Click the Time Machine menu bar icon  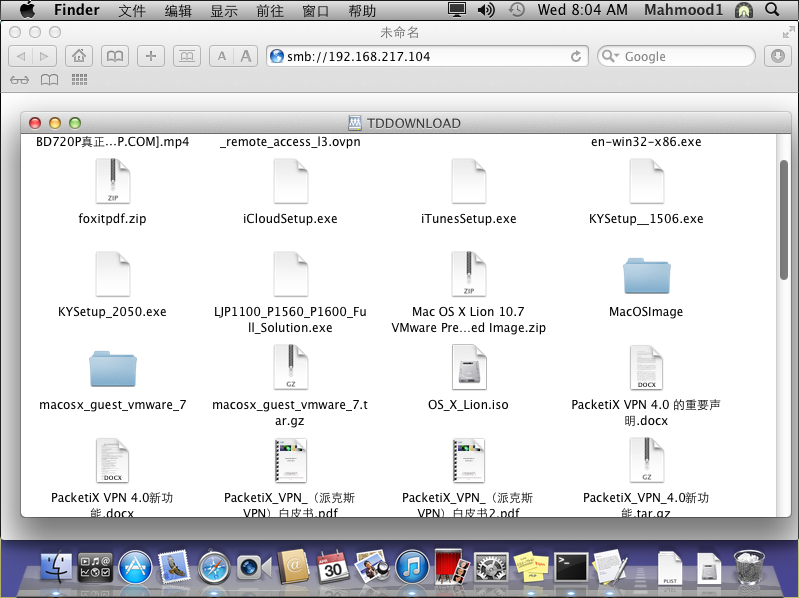[x=517, y=10]
